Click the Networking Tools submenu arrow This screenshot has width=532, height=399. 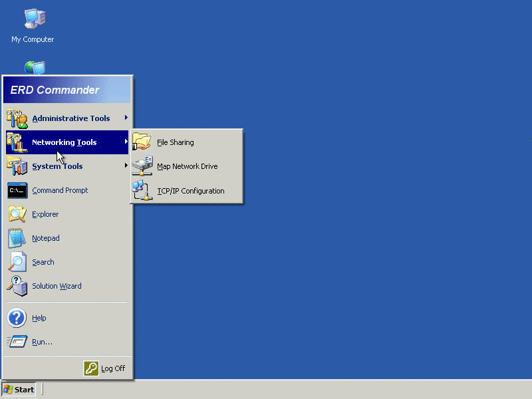point(126,142)
